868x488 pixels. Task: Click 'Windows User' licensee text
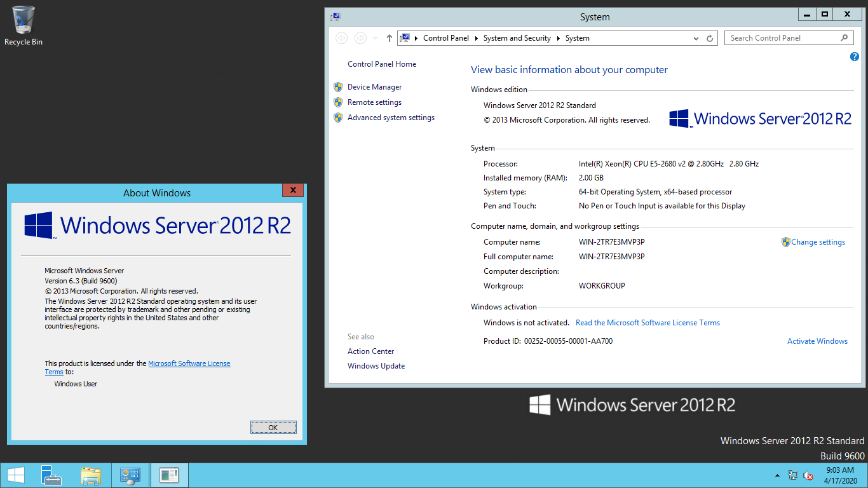pyautogui.click(x=76, y=384)
